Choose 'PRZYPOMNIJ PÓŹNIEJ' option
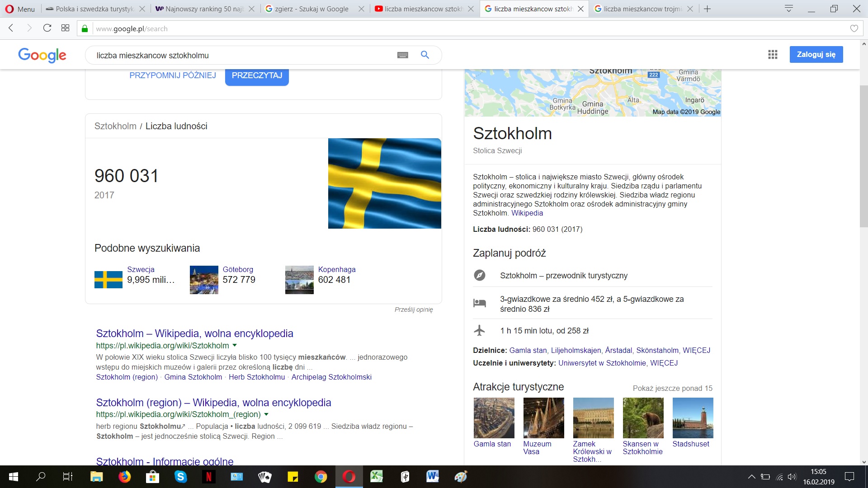Screen dimensions: 868x488 tap(173, 75)
